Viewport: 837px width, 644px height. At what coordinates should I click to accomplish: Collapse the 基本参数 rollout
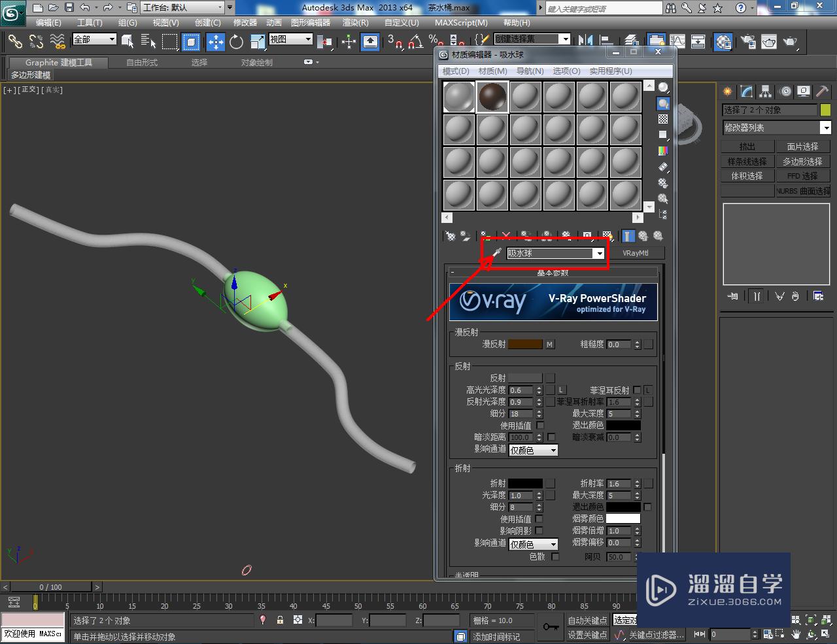pos(553,273)
